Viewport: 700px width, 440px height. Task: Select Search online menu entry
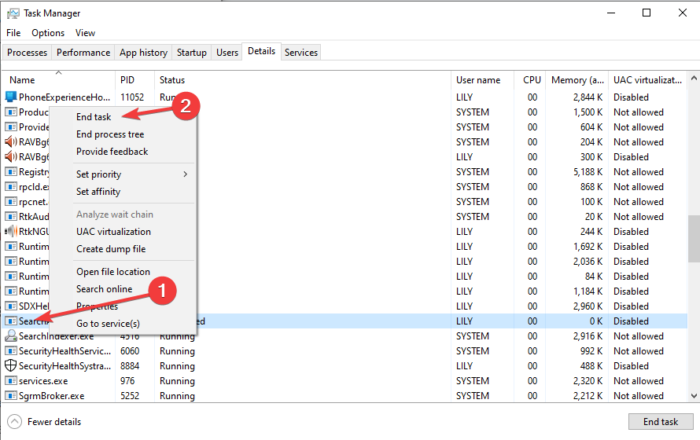(104, 289)
